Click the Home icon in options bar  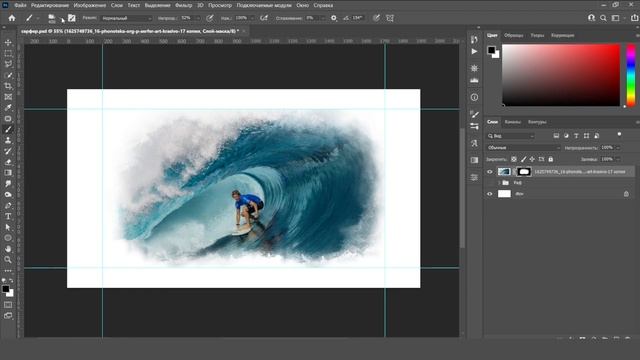pos(12,18)
